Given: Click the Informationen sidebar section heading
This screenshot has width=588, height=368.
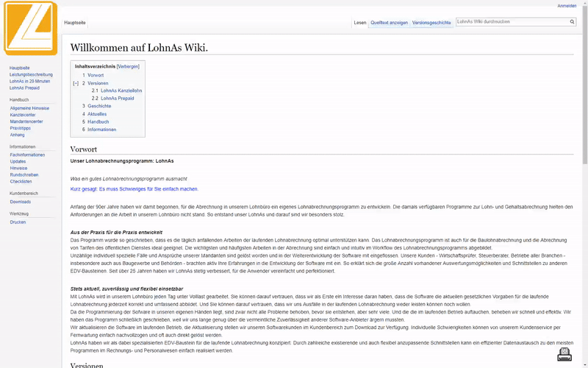Looking at the screenshot, I should point(23,146).
